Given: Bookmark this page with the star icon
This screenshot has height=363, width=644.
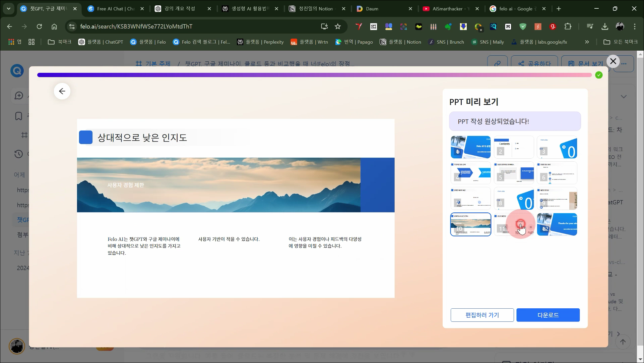Looking at the screenshot, I should (338, 27).
